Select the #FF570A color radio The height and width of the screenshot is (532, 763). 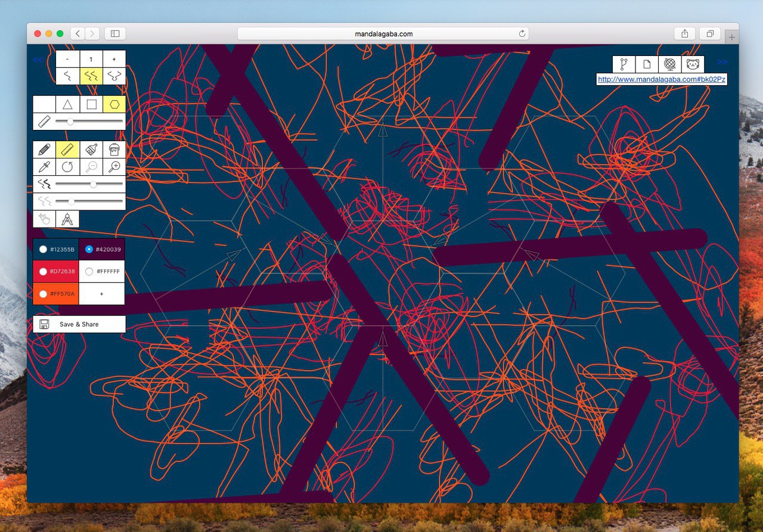(43, 294)
